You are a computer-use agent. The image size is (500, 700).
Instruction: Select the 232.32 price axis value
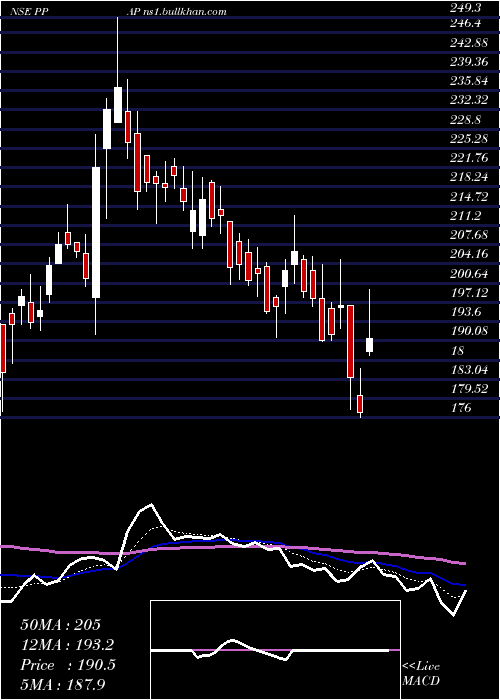click(x=469, y=100)
